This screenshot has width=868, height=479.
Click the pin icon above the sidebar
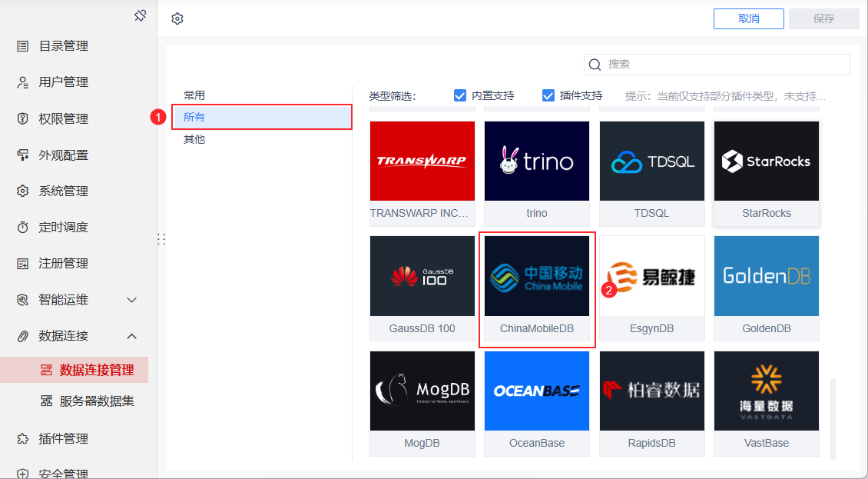(x=140, y=15)
